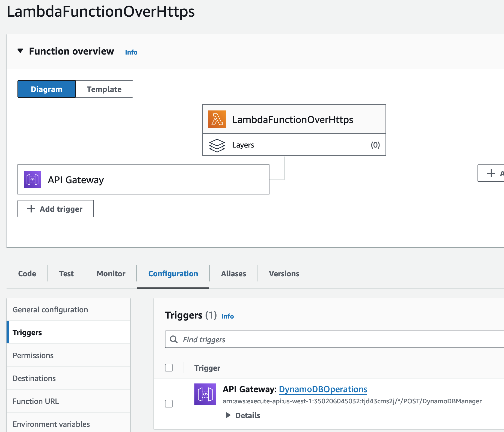The width and height of the screenshot is (504, 432).
Task: Open Destinations in configuration sidebar
Action: (68, 378)
